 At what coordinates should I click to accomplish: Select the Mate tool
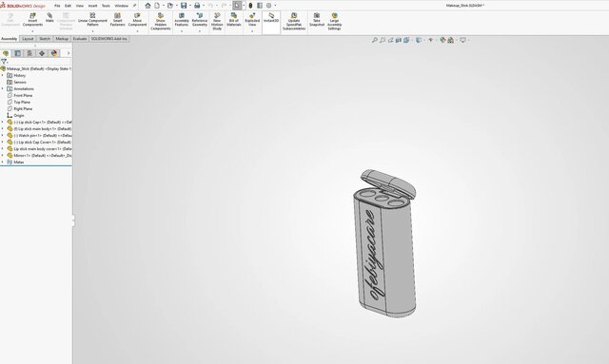click(x=49, y=18)
